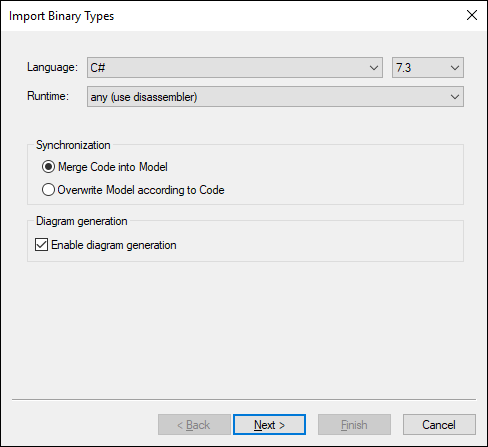Click the Runtime: field label
Viewport: 488px width, 447px height.
(48, 96)
